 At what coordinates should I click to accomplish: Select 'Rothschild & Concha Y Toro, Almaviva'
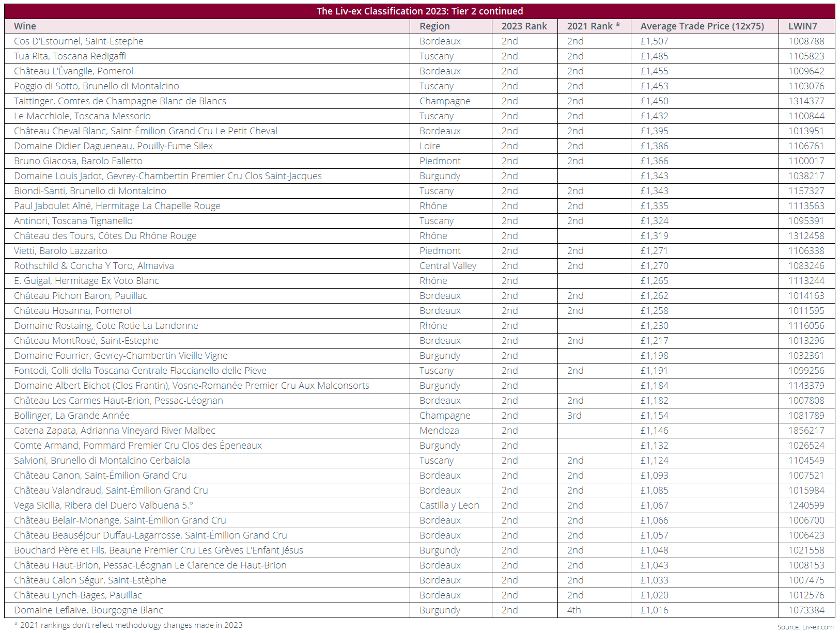pos(94,266)
